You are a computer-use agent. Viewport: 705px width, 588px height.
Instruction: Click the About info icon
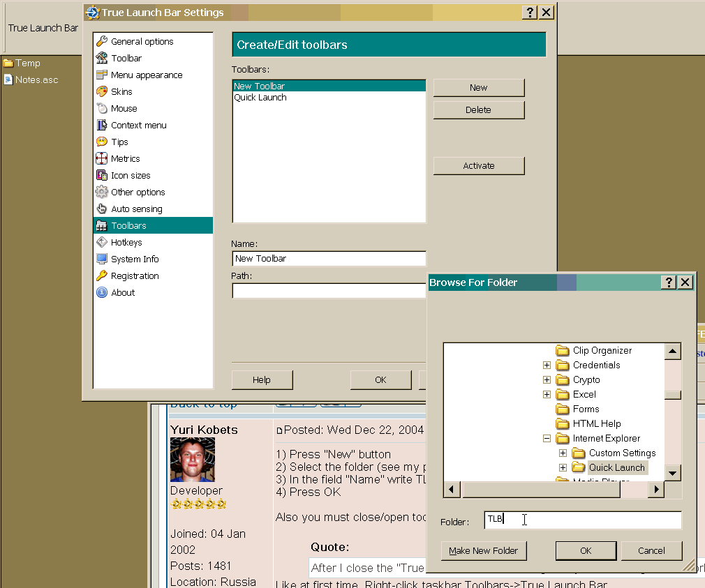tap(102, 292)
